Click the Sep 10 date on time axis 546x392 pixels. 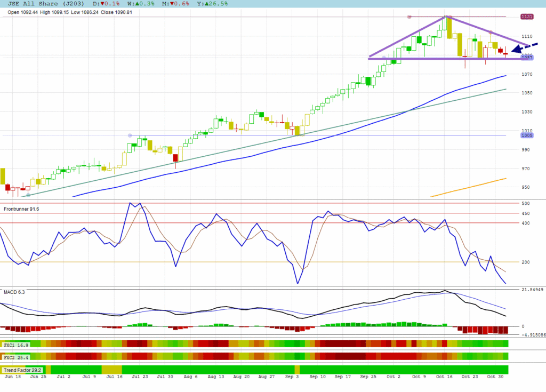(x=317, y=377)
